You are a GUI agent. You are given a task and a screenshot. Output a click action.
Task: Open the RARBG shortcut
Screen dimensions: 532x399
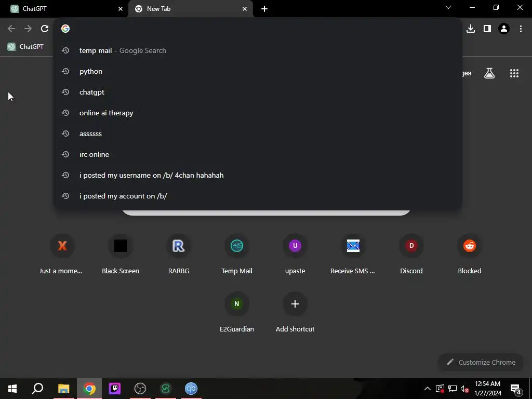click(x=179, y=255)
